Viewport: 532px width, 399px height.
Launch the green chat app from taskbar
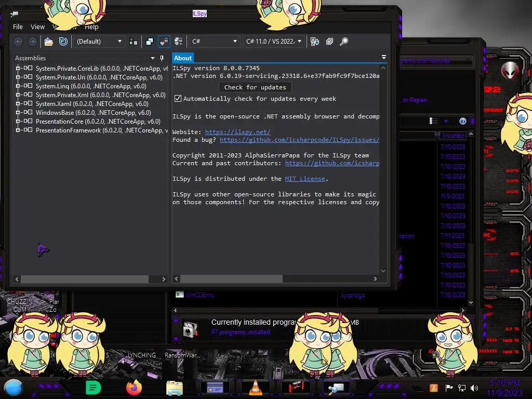pyautogui.click(x=93, y=388)
